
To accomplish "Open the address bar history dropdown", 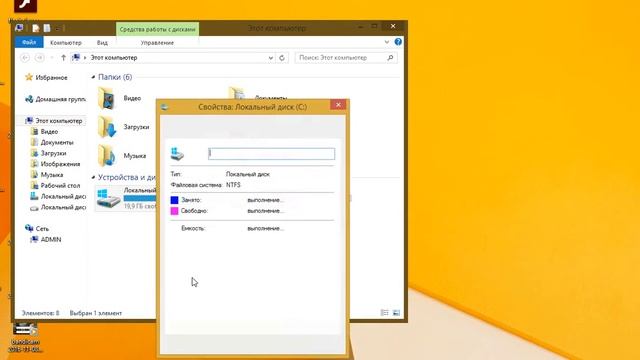I will [270, 58].
